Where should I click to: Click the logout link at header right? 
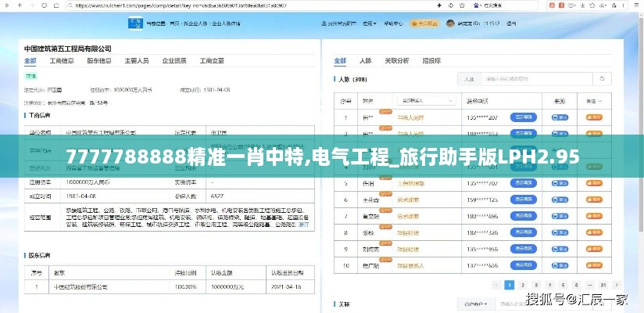[x=511, y=23]
